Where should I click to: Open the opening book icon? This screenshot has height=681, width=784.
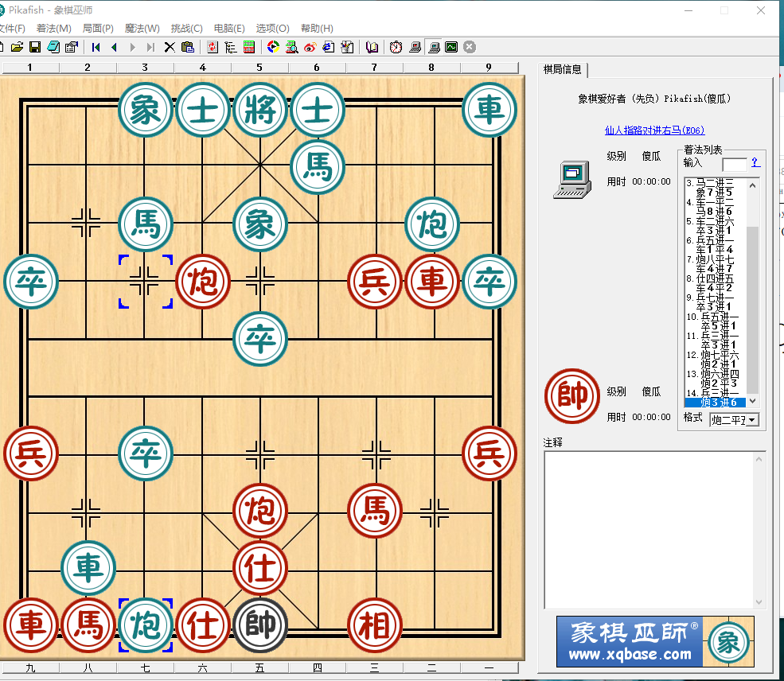pyautogui.click(x=372, y=47)
